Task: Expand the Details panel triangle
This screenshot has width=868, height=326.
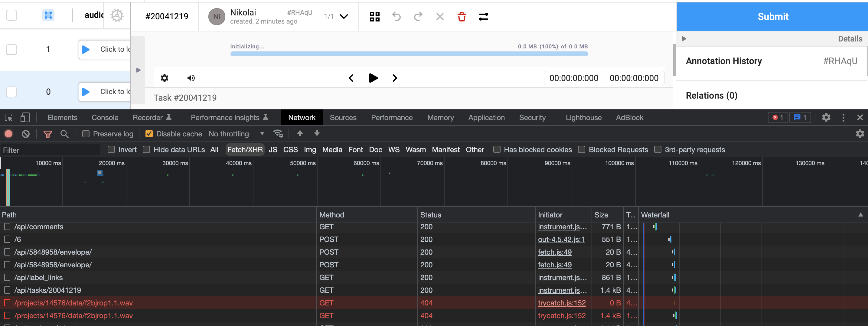Action: pyautogui.click(x=684, y=39)
